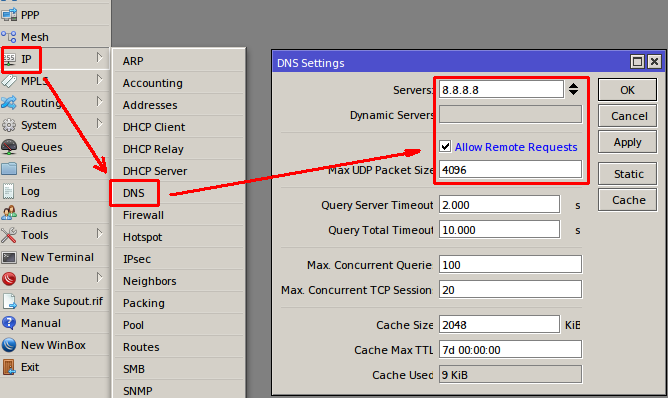668x398 pixels.
Task: Click the Max UDP Packet Size field
Action: coord(510,170)
